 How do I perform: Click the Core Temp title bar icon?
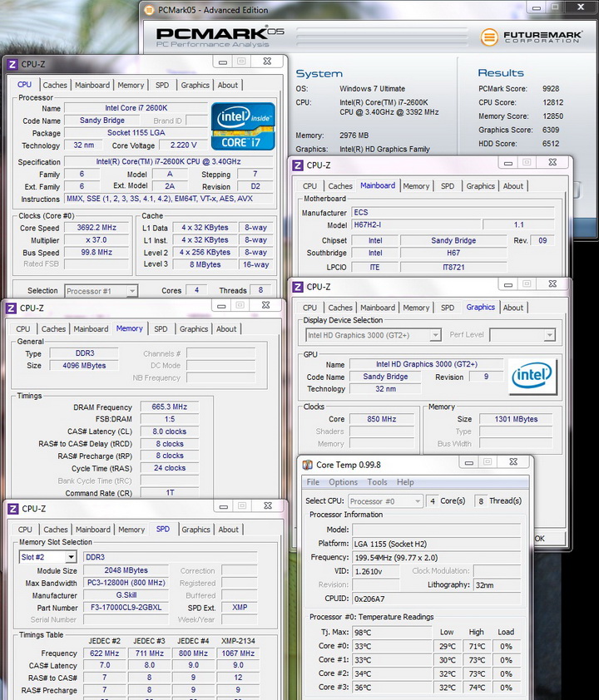coord(307,465)
